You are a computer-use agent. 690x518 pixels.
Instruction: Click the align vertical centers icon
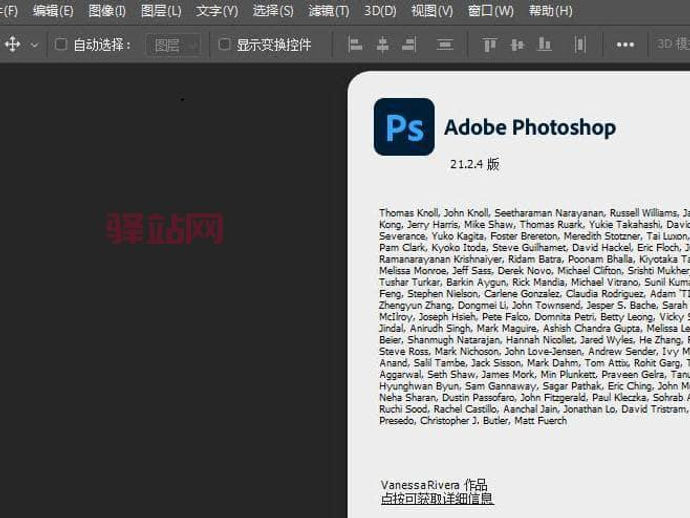point(517,44)
